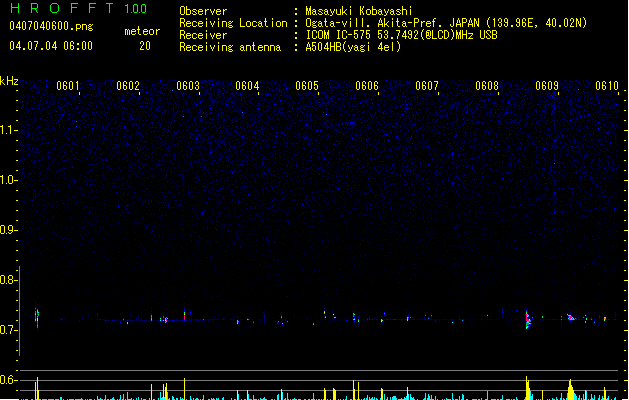Click the meteor count value 20
The image size is (629, 400).
[x=145, y=46]
